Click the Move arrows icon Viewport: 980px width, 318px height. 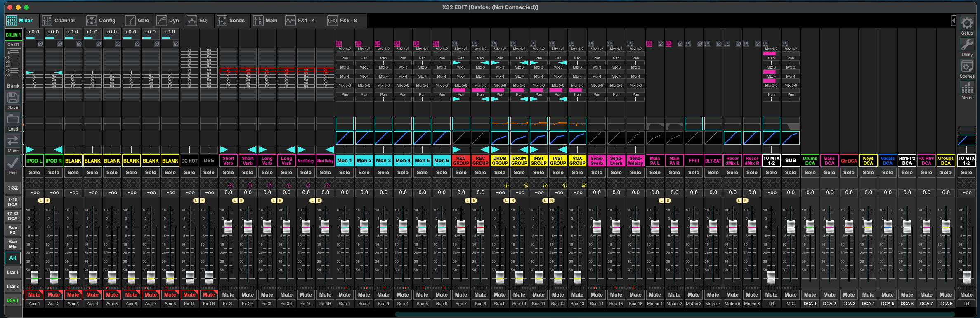pyautogui.click(x=13, y=141)
